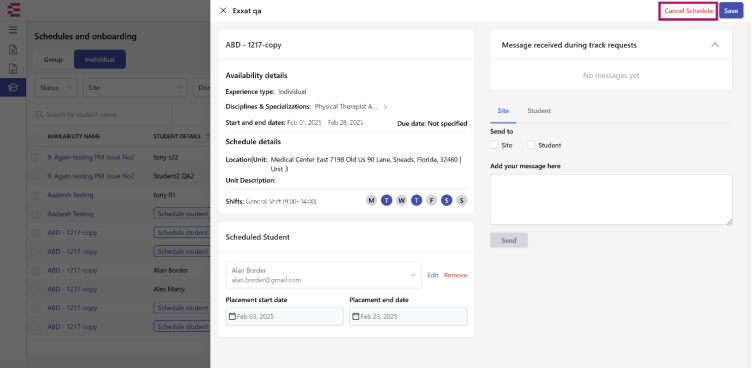
Task: Click calendar icon in Placement start date
Action: click(x=233, y=317)
